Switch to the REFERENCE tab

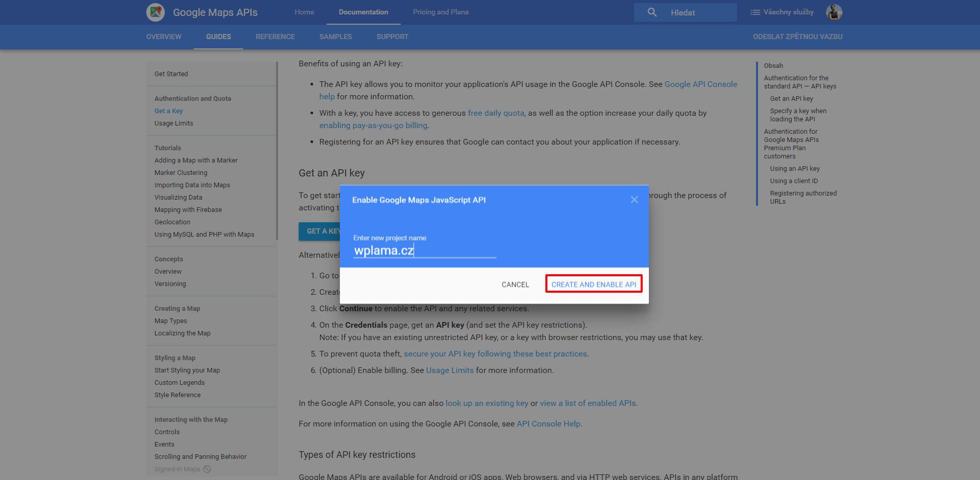pyautogui.click(x=275, y=37)
